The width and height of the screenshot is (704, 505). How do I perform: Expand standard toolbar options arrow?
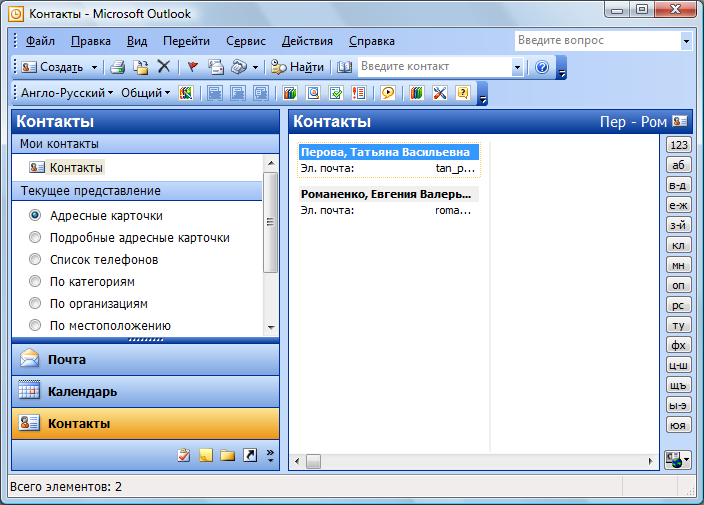coord(561,67)
